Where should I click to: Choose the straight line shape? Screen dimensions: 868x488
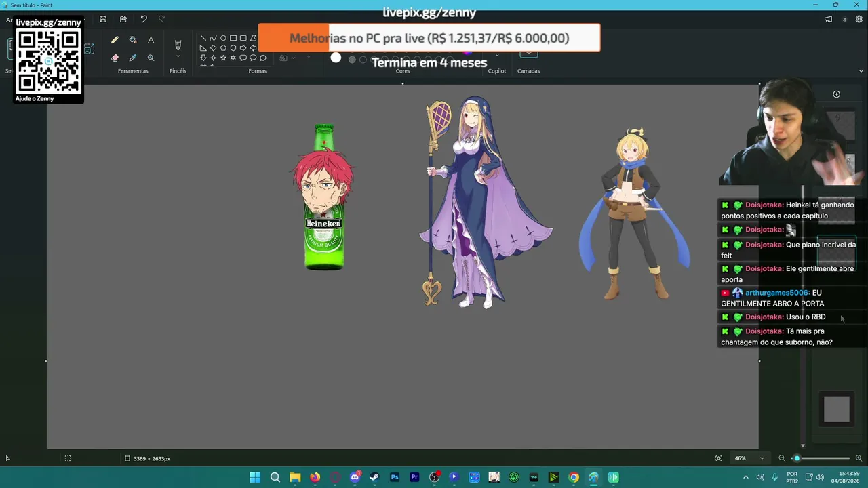(203, 38)
